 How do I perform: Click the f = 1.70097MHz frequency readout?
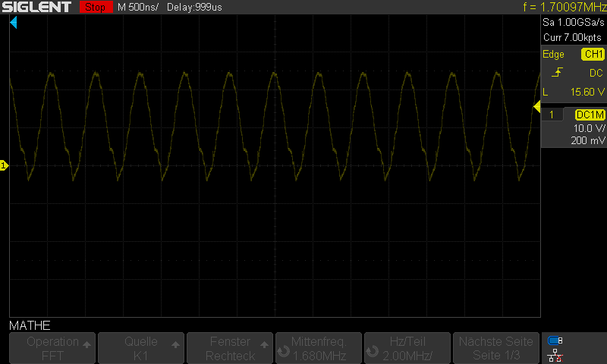point(565,7)
